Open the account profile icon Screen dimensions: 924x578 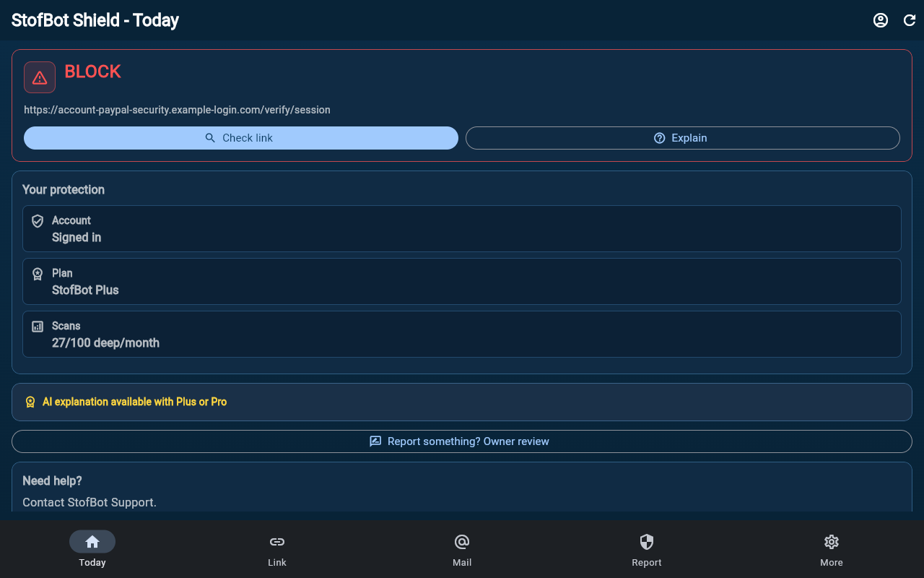(881, 20)
